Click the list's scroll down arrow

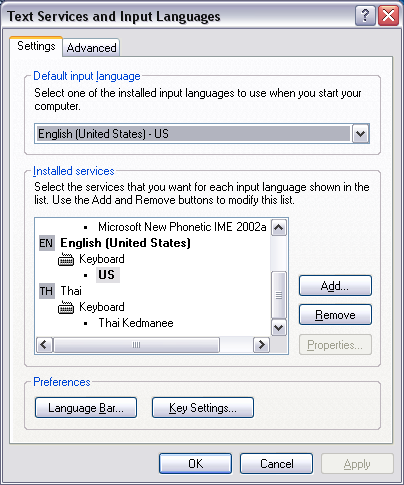pyautogui.click(x=279, y=327)
